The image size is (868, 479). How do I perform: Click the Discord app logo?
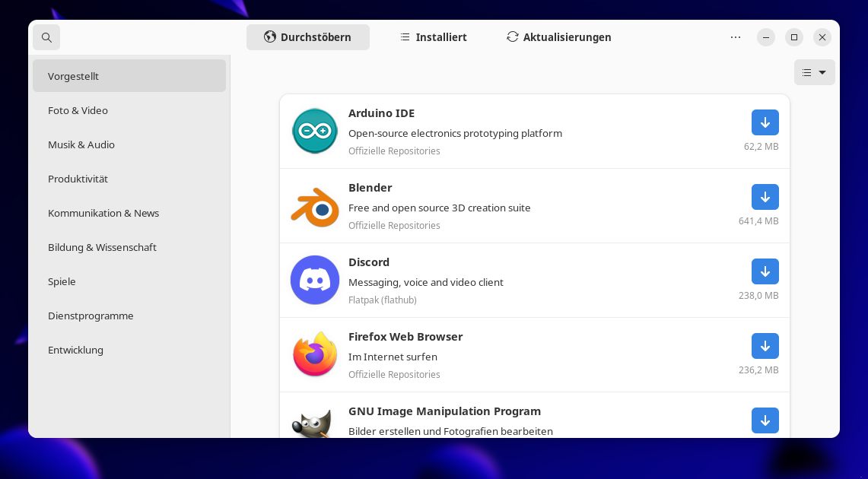pyautogui.click(x=314, y=280)
